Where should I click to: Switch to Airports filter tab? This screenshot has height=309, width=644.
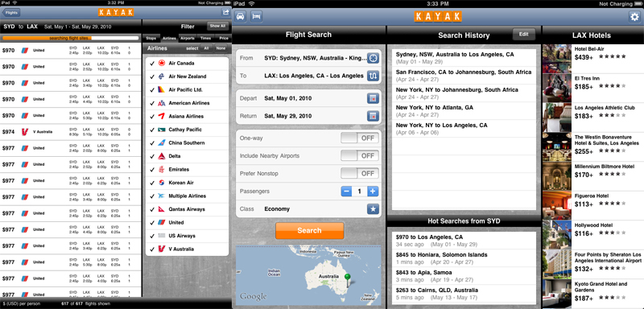(x=188, y=38)
